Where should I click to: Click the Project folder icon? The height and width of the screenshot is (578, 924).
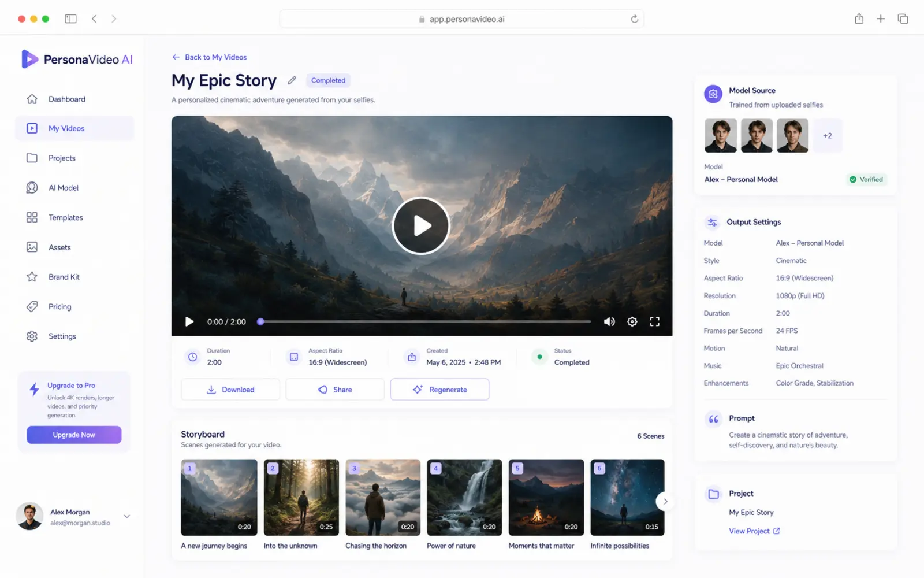(x=714, y=494)
